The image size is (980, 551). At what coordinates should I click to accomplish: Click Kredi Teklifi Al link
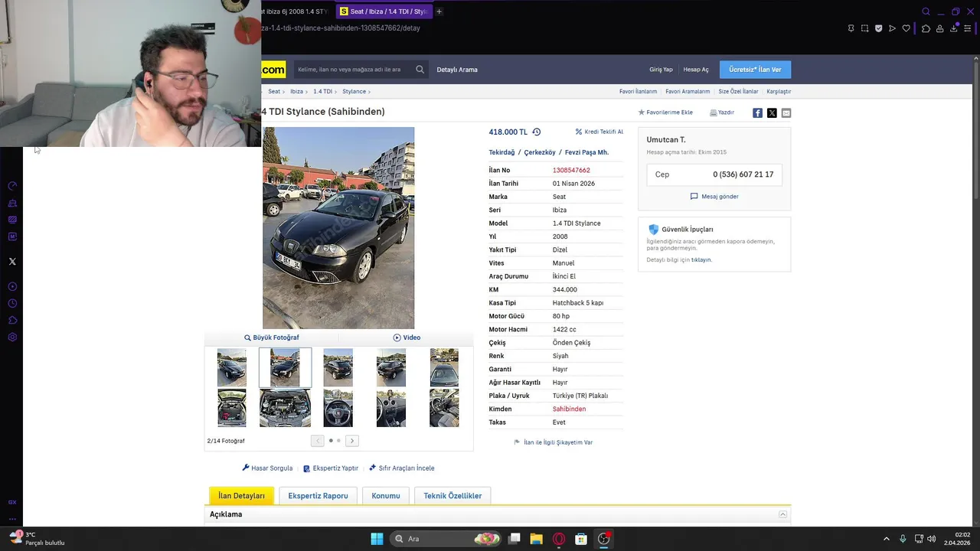pos(599,132)
